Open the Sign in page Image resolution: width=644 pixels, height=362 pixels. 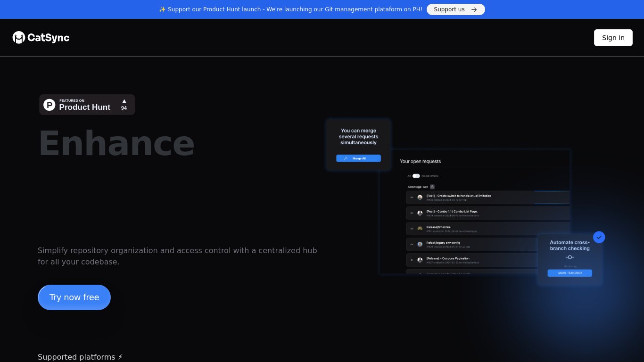point(613,38)
